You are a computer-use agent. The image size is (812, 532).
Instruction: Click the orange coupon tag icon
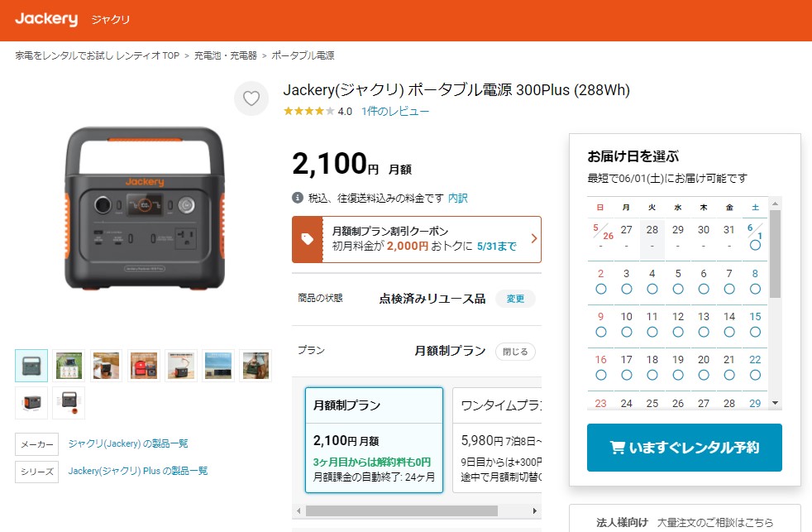point(307,239)
